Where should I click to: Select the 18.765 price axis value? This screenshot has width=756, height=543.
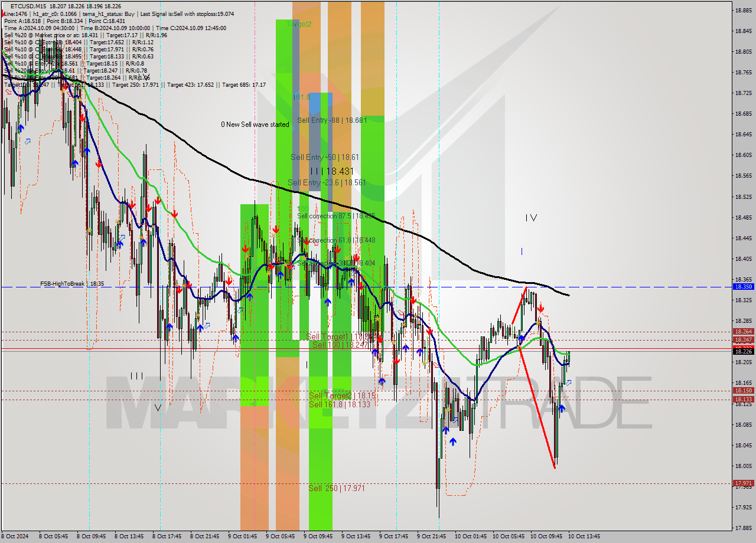point(743,72)
